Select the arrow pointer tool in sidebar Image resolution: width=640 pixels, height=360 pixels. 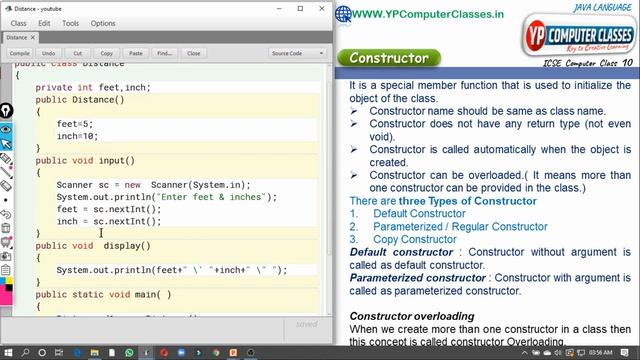click(6, 143)
